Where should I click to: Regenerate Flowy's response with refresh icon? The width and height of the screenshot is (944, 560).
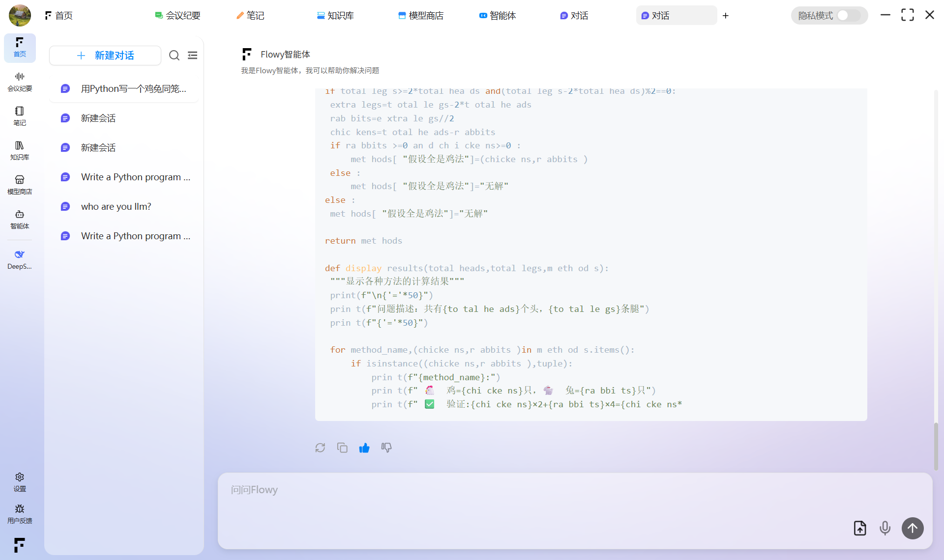click(x=320, y=448)
